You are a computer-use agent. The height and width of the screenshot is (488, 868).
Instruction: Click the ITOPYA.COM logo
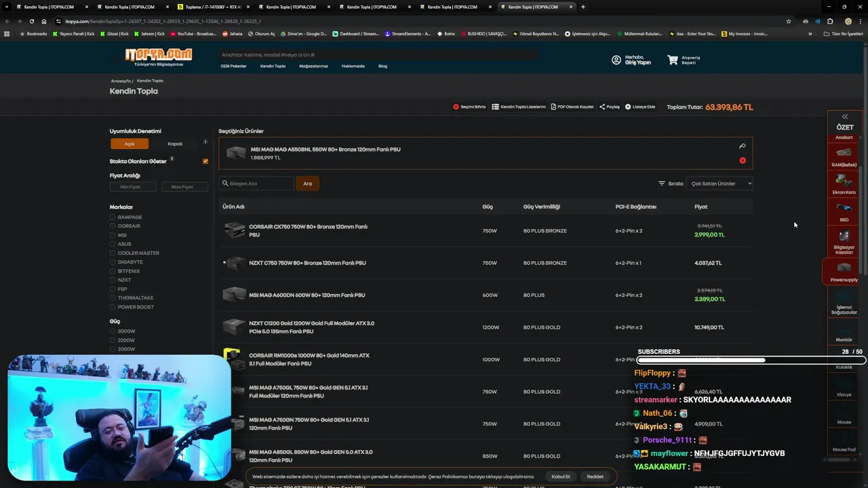coord(158,56)
